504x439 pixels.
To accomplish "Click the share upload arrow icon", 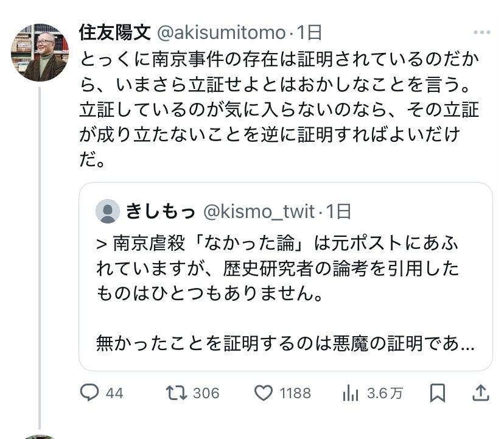I will [481, 393].
